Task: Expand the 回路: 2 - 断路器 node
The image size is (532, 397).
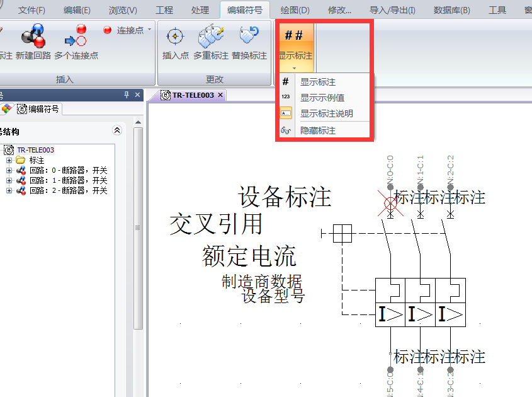Action: pyautogui.click(x=9, y=190)
